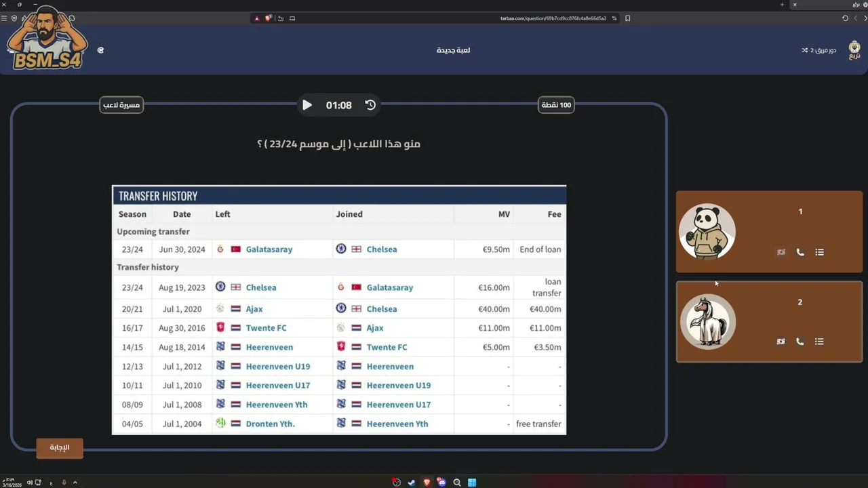Click the free transfer fee text
The image size is (868, 488).
coord(538,424)
